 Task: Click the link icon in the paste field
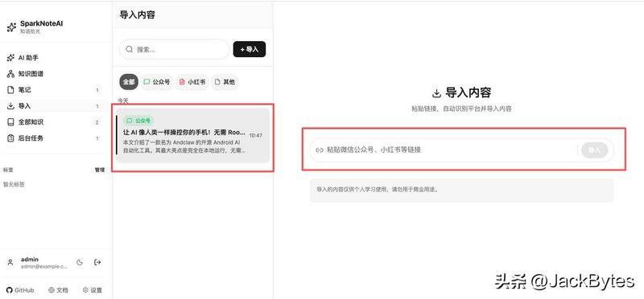click(320, 150)
